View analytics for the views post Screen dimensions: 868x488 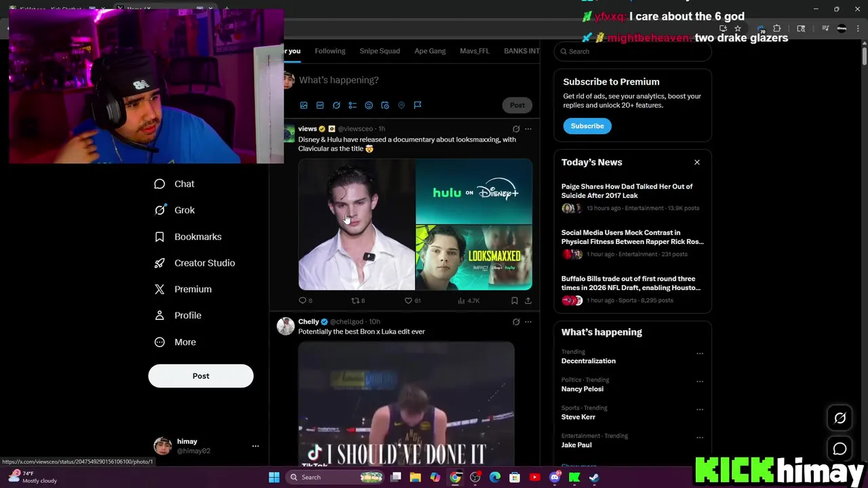[468, 300]
